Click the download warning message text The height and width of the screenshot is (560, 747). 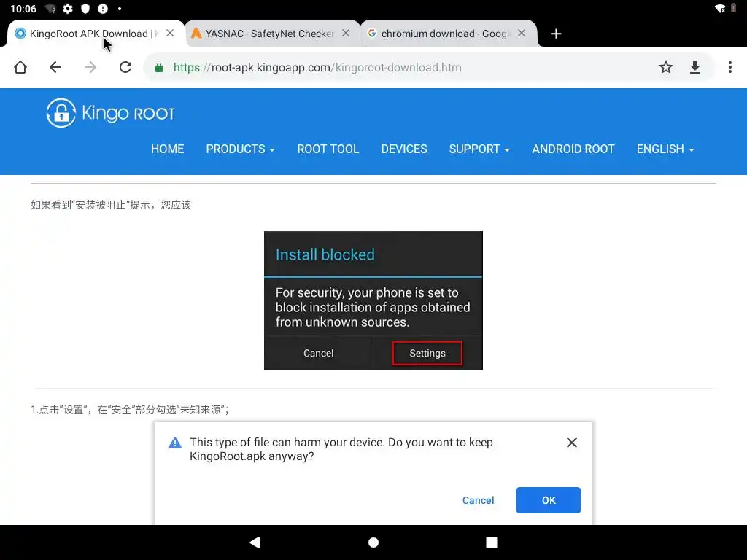tap(341, 449)
